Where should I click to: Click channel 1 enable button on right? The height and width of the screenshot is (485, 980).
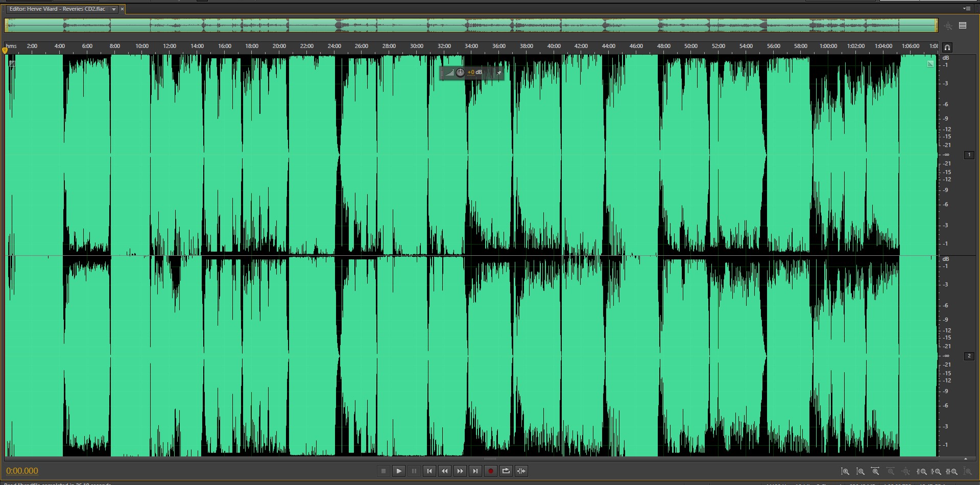969,155
